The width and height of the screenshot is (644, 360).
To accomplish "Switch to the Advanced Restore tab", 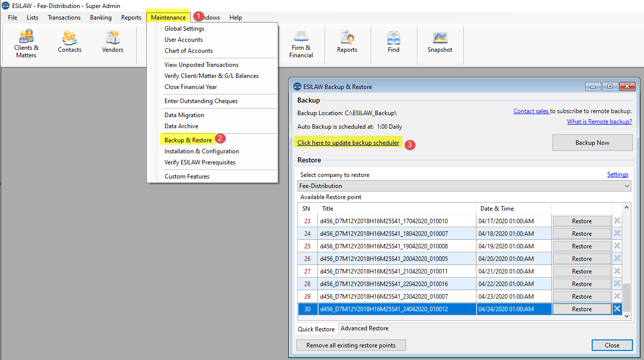I will click(x=364, y=328).
